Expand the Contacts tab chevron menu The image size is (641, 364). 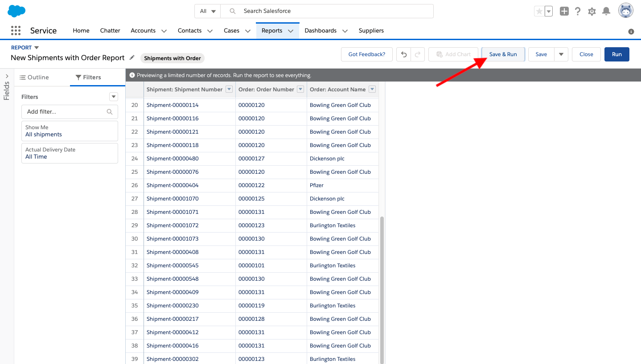coord(210,31)
